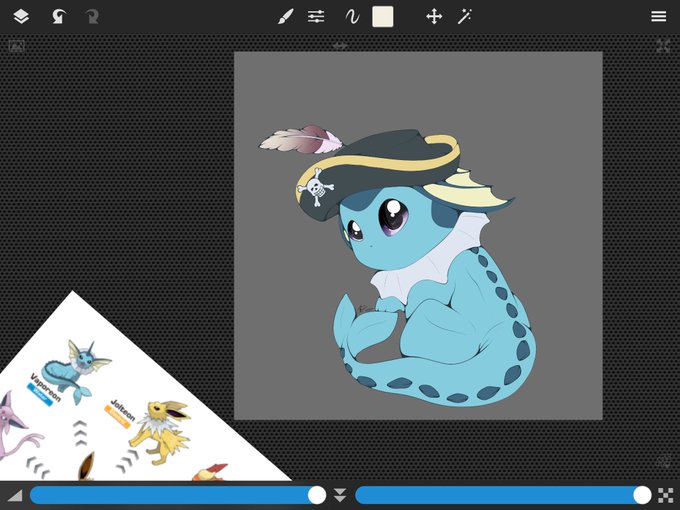The width and height of the screenshot is (680, 510).
Task: Click the opacity slider handle
Action: tap(642, 495)
